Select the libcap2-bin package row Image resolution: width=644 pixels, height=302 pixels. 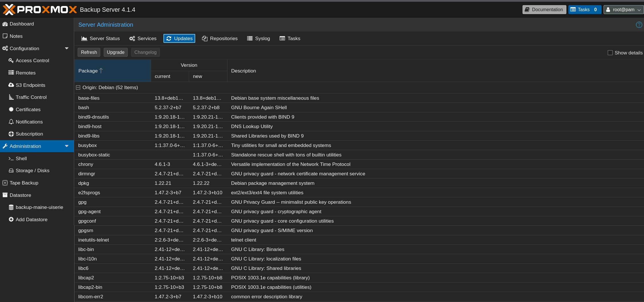click(359, 287)
